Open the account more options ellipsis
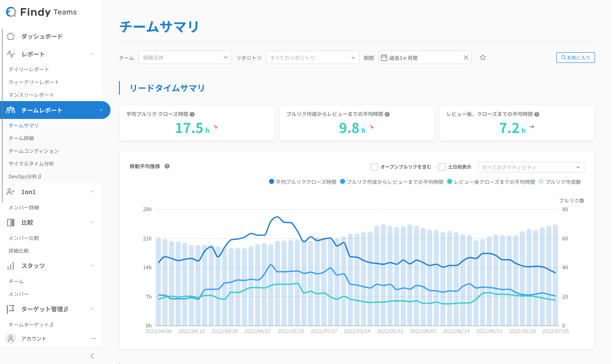 tap(93, 339)
